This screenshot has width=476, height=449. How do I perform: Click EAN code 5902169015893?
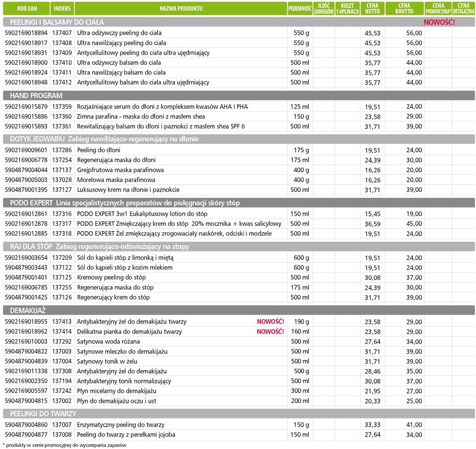point(26,127)
